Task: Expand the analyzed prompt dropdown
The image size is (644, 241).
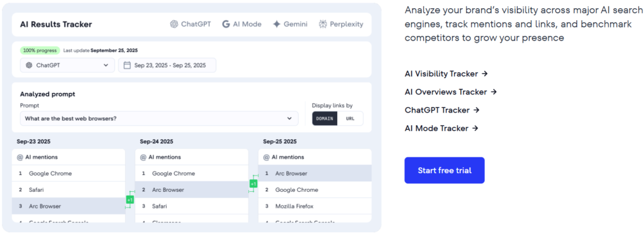Action: tap(159, 118)
